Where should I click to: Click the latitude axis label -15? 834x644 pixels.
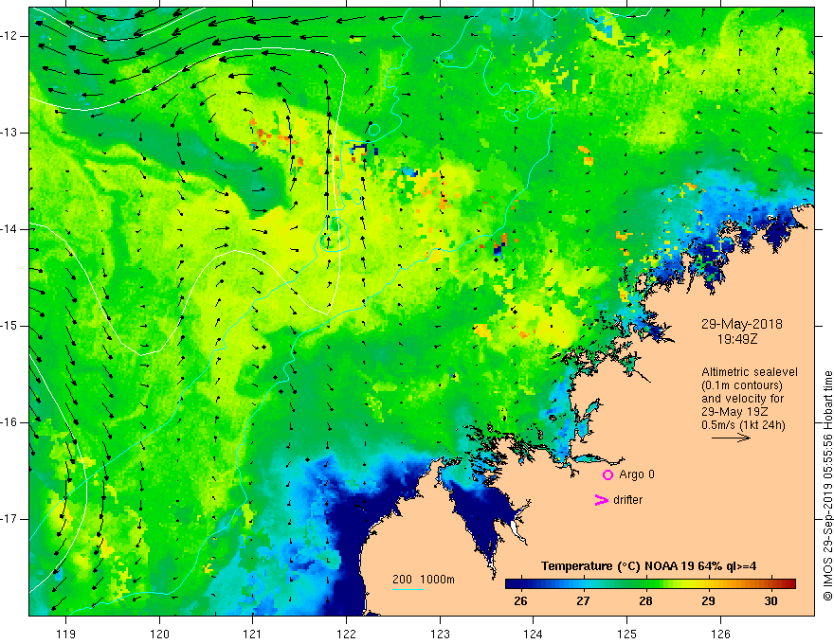pyautogui.click(x=9, y=326)
